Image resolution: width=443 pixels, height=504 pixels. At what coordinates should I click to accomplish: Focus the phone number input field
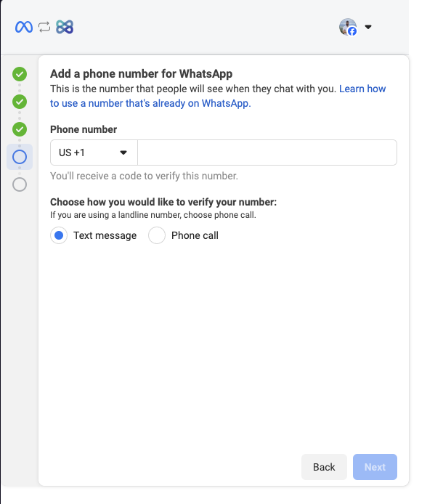[x=267, y=153]
